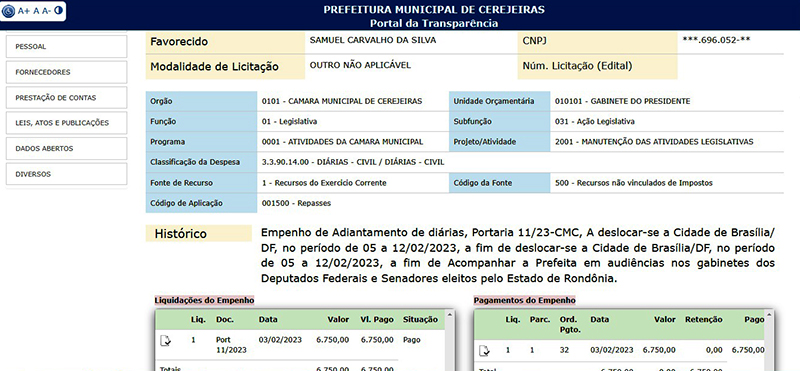Open payment order 32 document icon
The width and height of the screenshot is (800, 371).
tap(485, 351)
